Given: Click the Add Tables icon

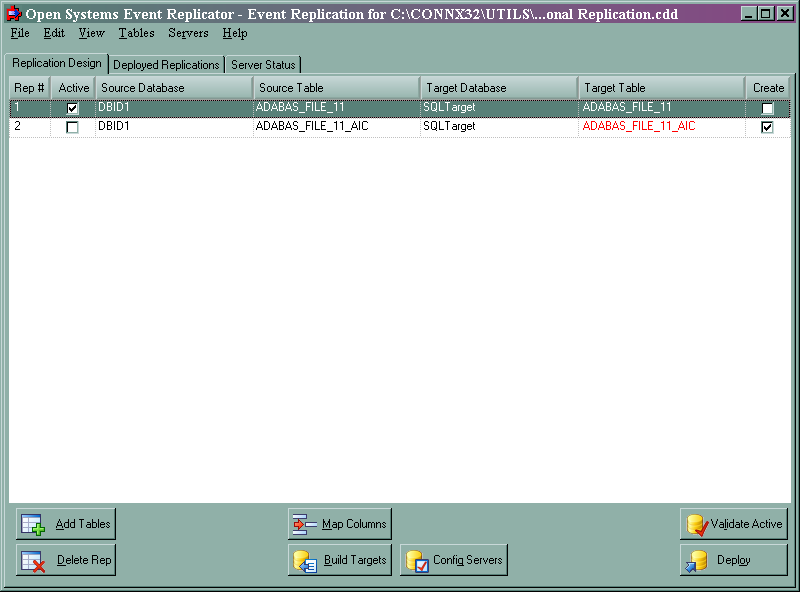Looking at the screenshot, I should (33, 523).
